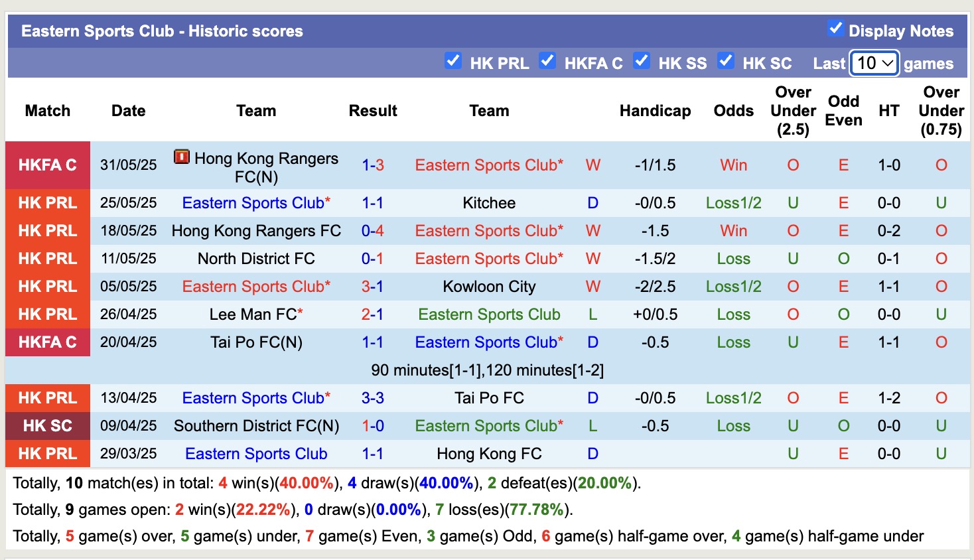
Task: Click the red card icon beside Hong Kong Rangers FC(N)
Action: tap(181, 157)
